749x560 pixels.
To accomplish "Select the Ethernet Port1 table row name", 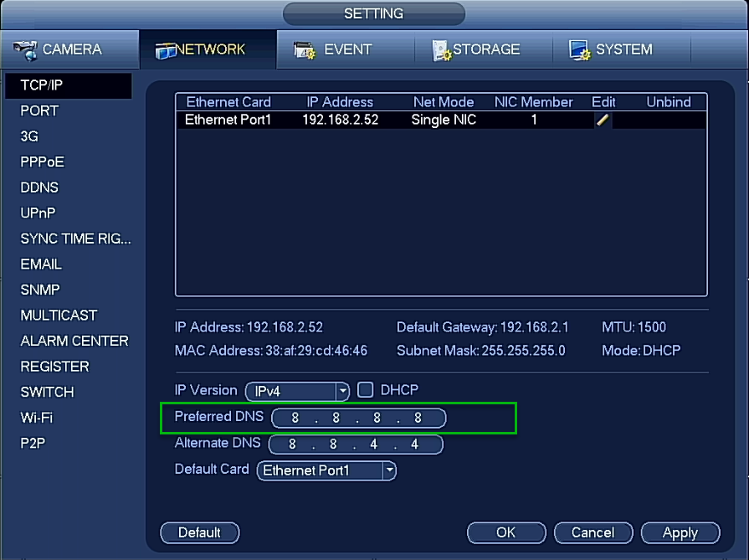I will tap(228, 120).
